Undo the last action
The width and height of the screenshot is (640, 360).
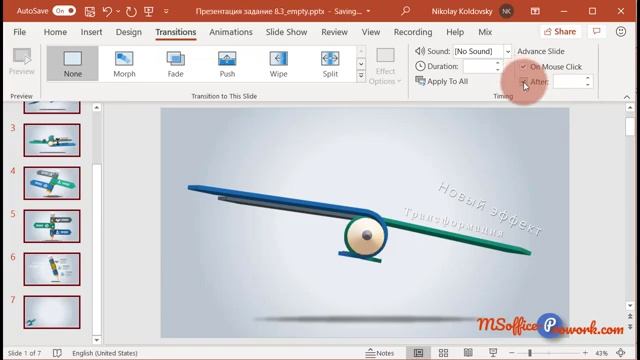(x=107, y=11)
